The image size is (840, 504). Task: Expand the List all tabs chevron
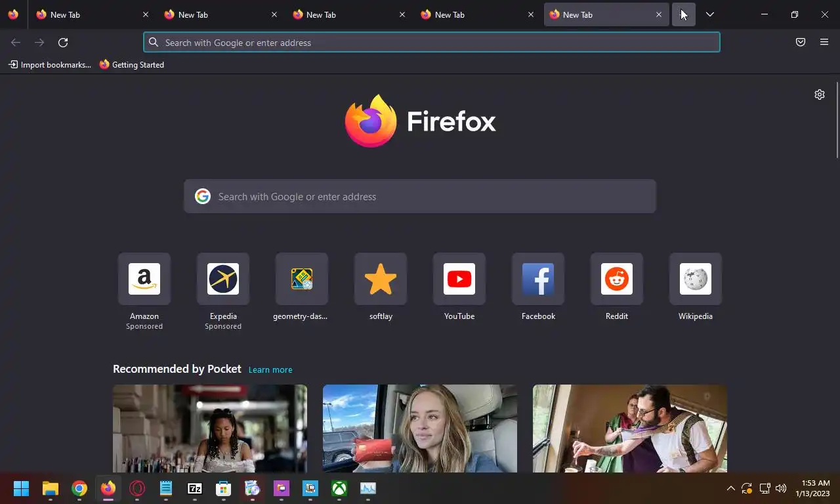[710, 14]
